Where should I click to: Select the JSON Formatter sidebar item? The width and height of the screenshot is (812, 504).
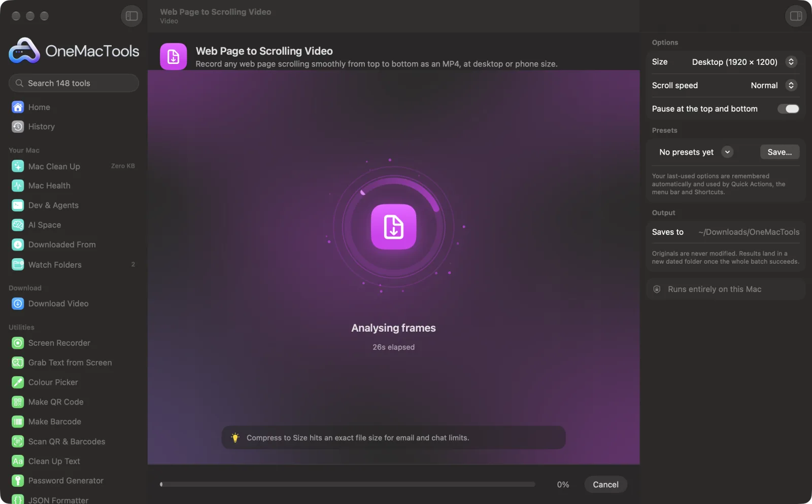[74, 500]
